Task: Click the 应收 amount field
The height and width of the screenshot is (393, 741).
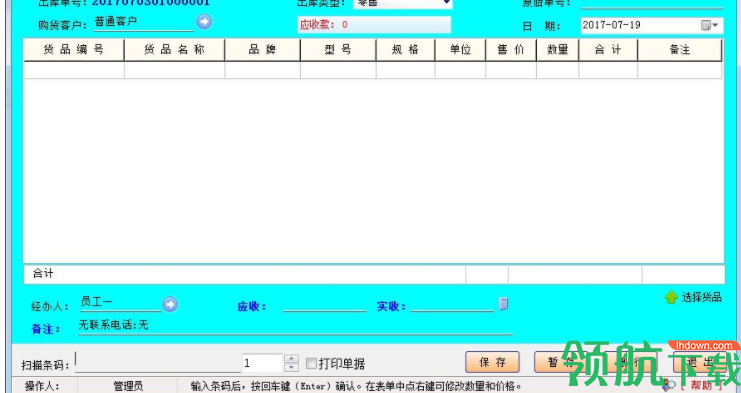Action: [325, 305]
